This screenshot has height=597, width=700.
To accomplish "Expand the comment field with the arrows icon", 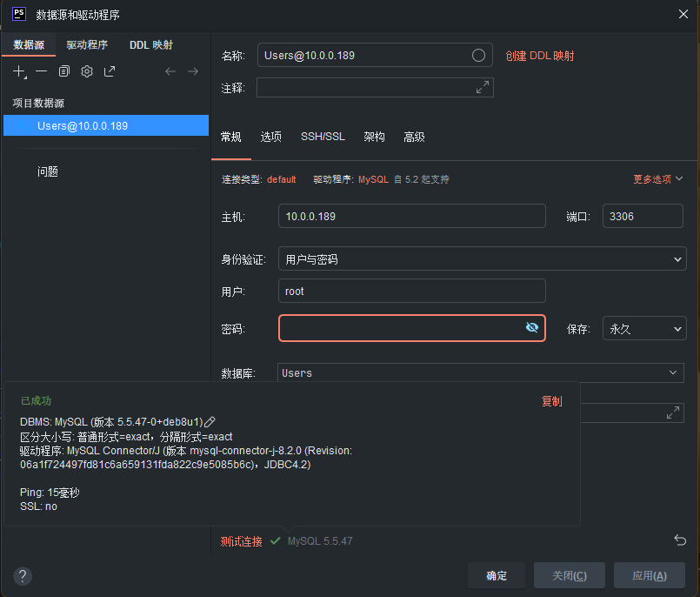I will coord(483,88).
